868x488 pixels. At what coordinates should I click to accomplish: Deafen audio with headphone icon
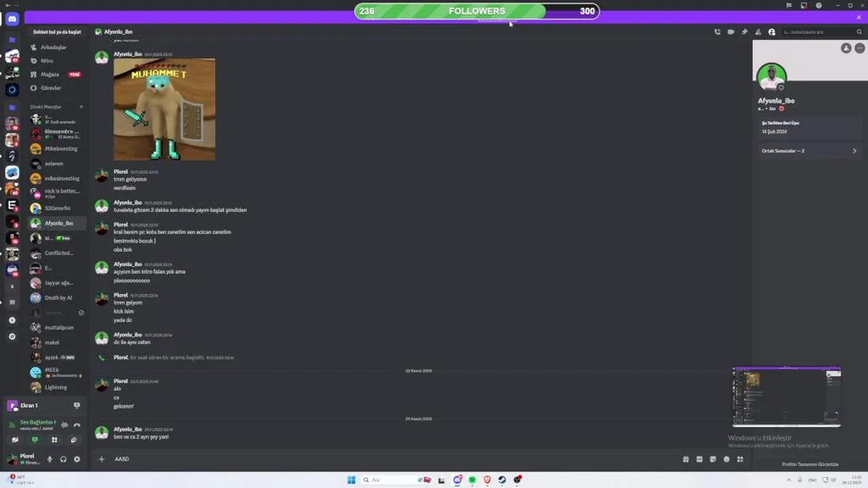pyautogui.click(x=63, y=459)
